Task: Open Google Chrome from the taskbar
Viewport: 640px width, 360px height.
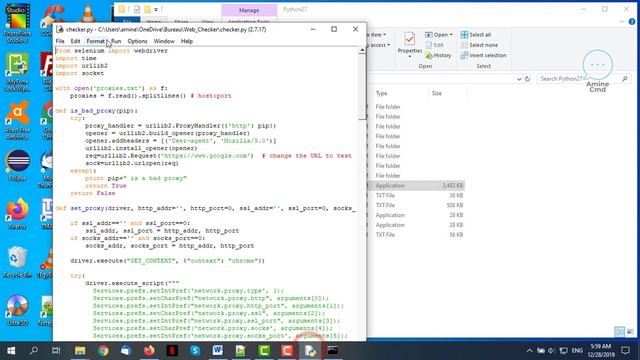Action: pos(103,351)
